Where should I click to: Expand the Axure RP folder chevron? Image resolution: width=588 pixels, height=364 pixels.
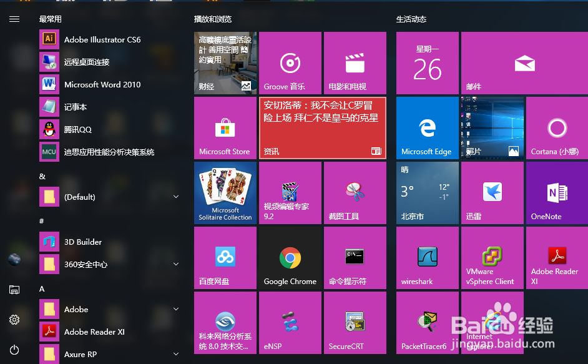(176, 354)
